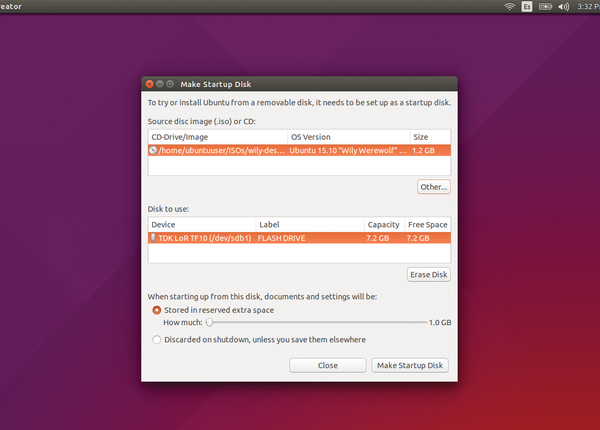Viewport: 600px width, 430px height.
Task: Click the 'How much' slider handle
Action: [x=209, y=323]
